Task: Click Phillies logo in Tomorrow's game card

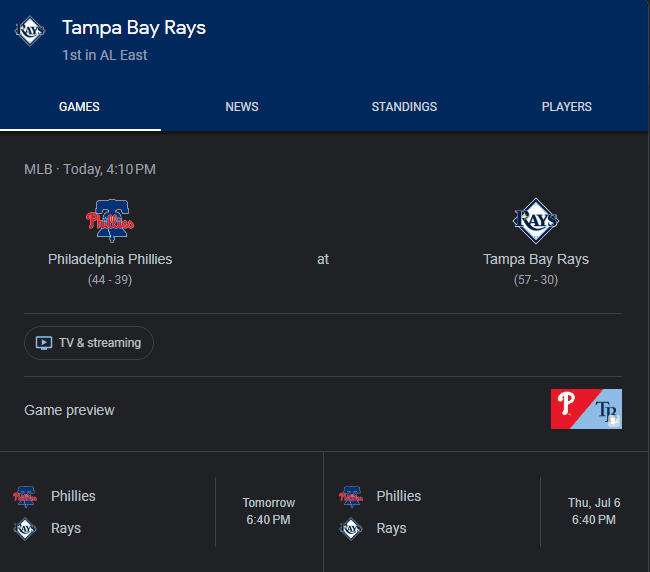Action: [x=25, y=497]
